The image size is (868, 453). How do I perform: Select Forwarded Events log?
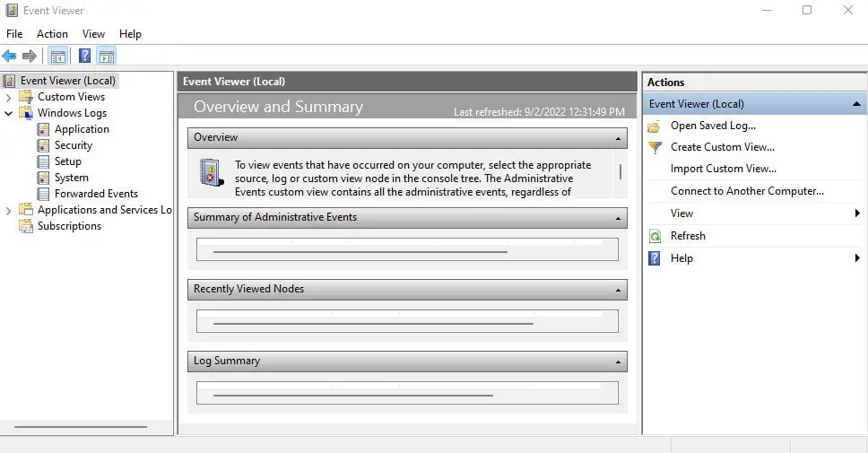(x=96, y=193)
